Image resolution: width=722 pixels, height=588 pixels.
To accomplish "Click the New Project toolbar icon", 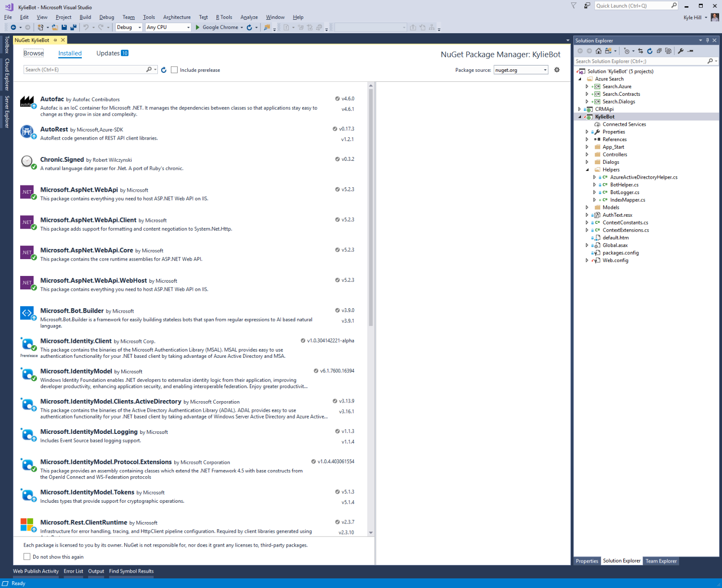I will pos(40,27).
